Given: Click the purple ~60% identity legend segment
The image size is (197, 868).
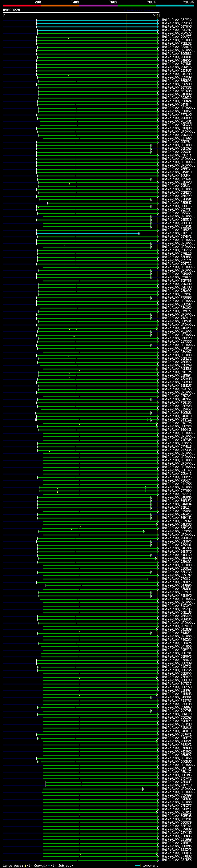Looking at the screenshot, I should click(x=99, y=6).
